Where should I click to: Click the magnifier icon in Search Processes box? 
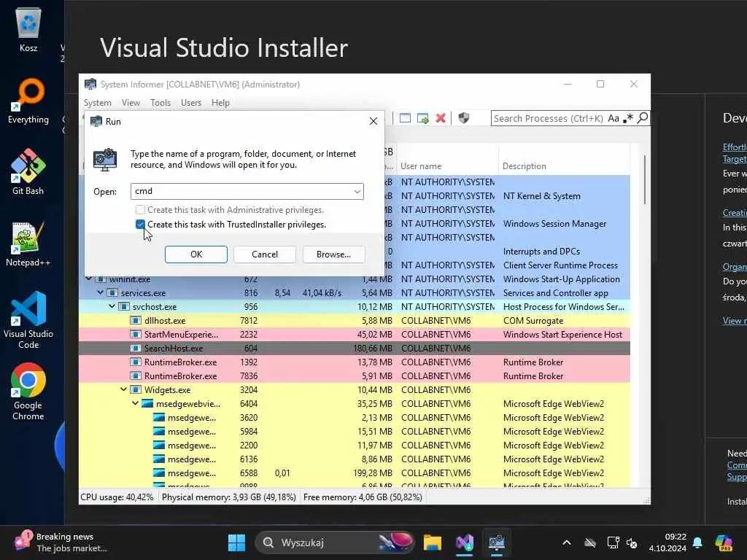pyautogui.click(x=643, y=117)
